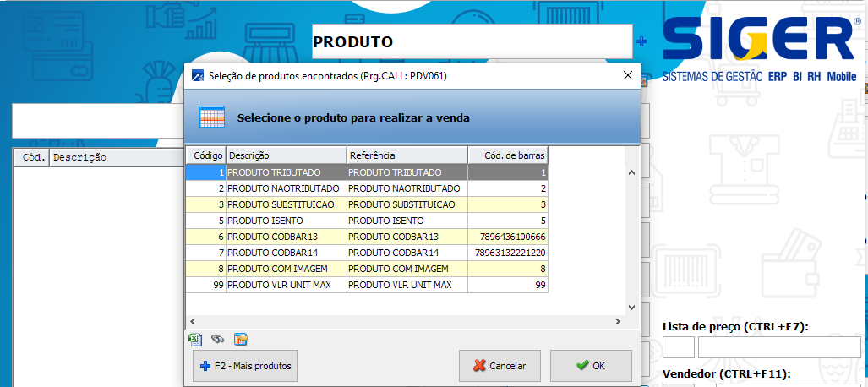Sort by the Referência column header
This screenshot has width=868, height=387.
click(x=407, y=155)
